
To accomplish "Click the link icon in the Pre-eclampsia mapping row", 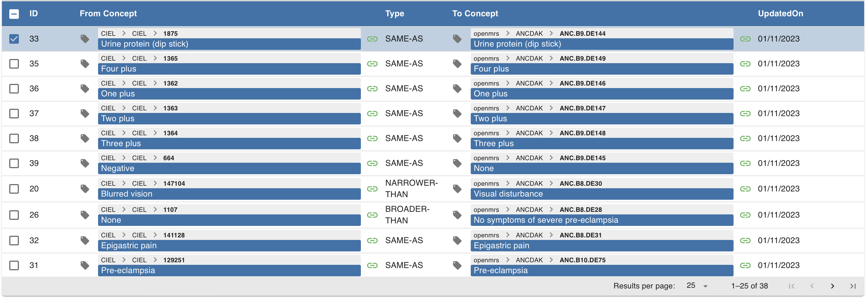I will [x=372, y=265].
